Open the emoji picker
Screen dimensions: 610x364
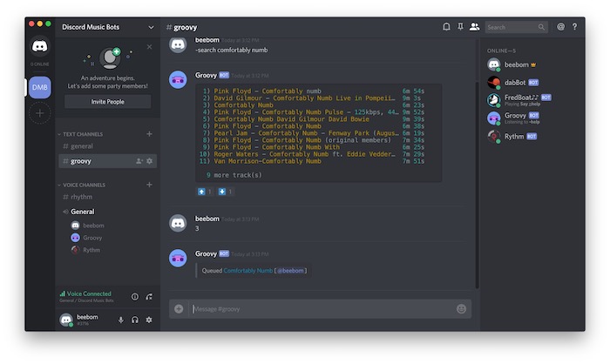coord(461,308)
